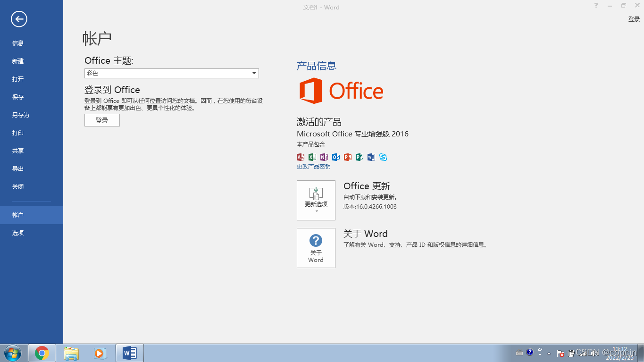Select 打开 in the sidebar
The width and height of the screenshot is (644, 362).
[x=32, y=79]
